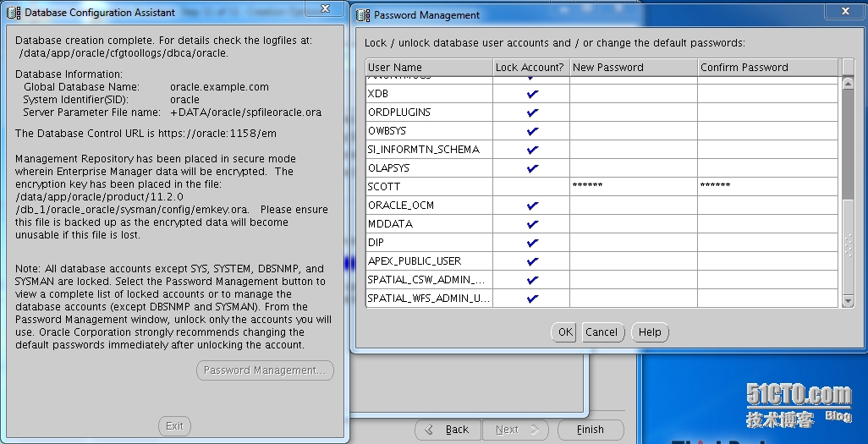Viewport: 868px width, 444px height.
Task: Toggle Lock Account for MDDATA
Action: (532, 223)
